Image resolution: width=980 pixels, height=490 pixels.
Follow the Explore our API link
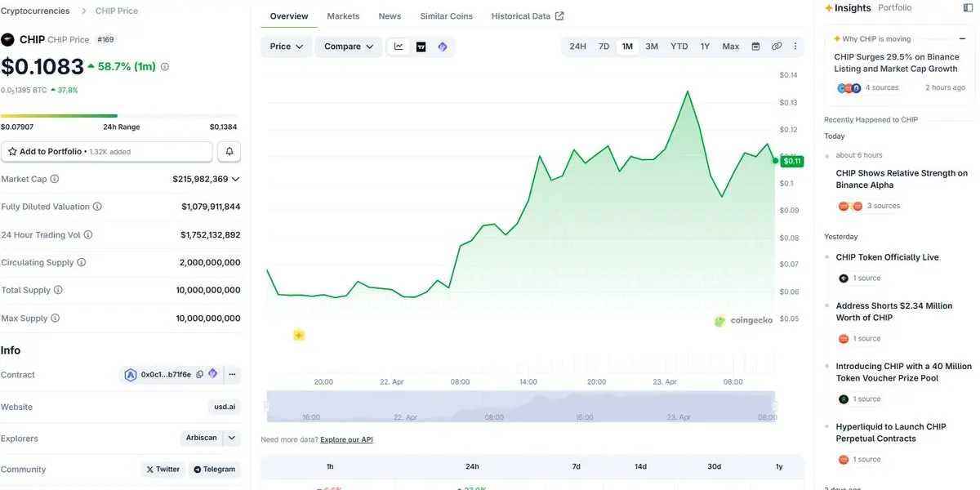346,439
